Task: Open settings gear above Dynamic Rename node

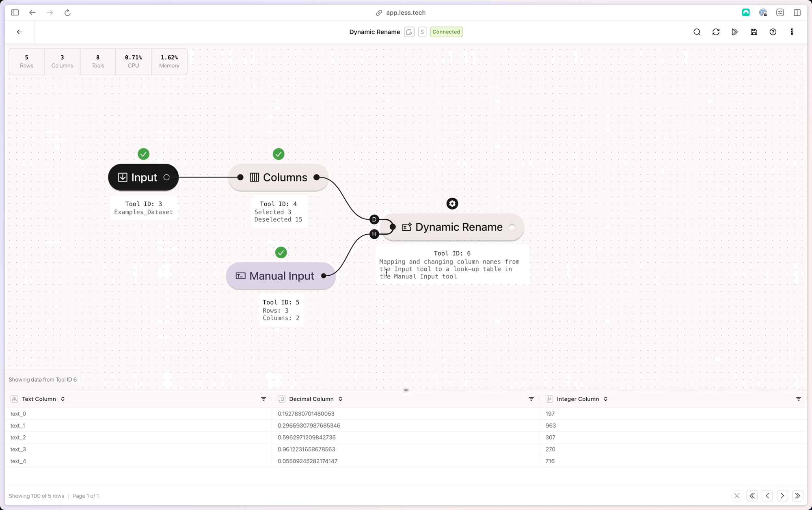Action: click(x=452, y=204)
